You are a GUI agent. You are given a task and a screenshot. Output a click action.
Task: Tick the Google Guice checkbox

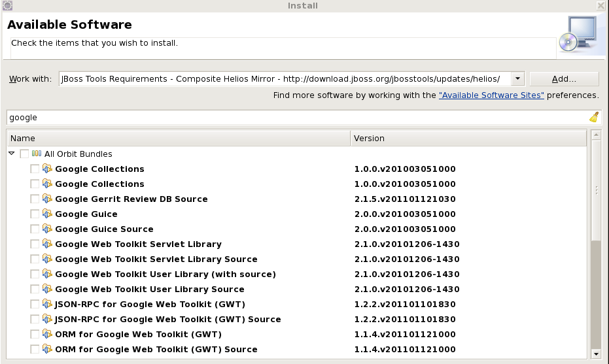[x=35, y=214]
